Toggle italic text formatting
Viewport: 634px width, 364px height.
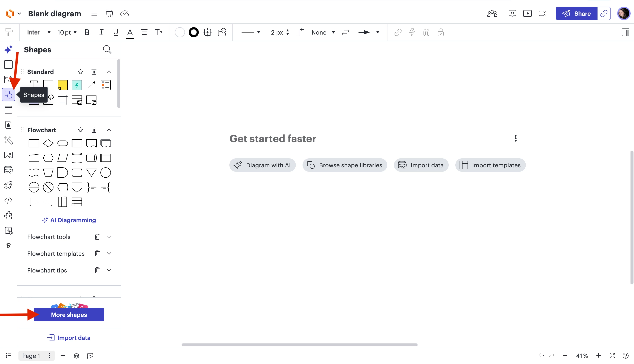101,32
